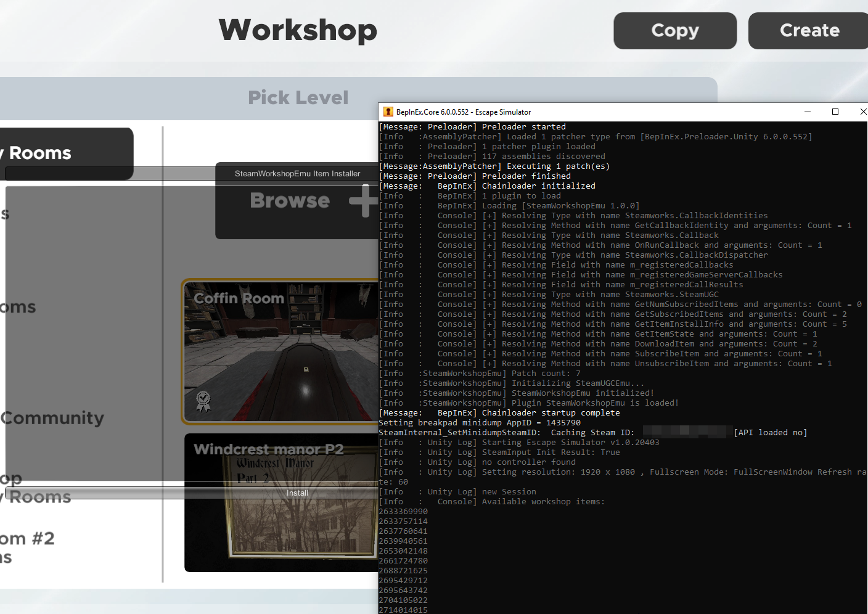Click the BepInEx.Core console title text
The image size is (868, 614).
[x=464, y=112]
